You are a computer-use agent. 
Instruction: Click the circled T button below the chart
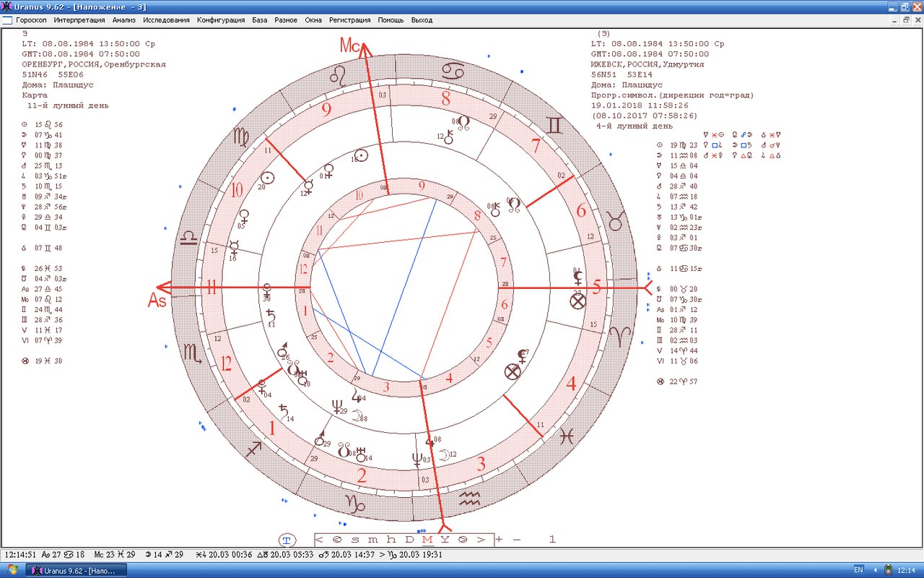click(x=287, y=540)
